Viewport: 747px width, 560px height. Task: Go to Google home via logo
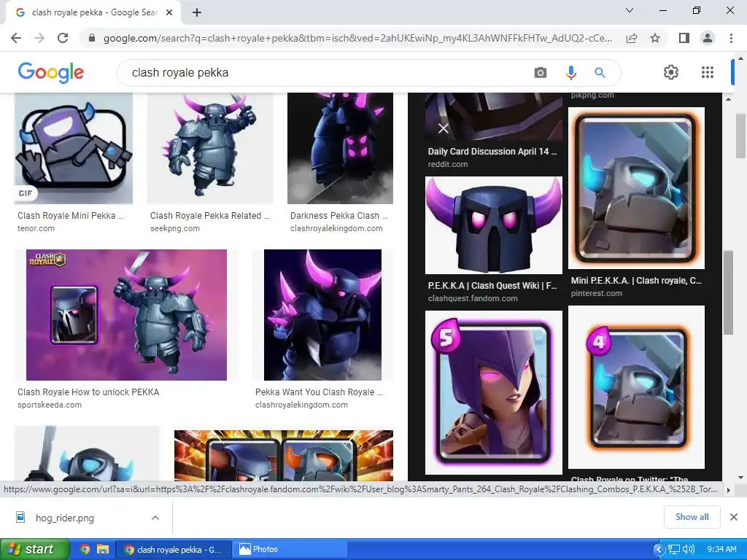pos(51,72)
